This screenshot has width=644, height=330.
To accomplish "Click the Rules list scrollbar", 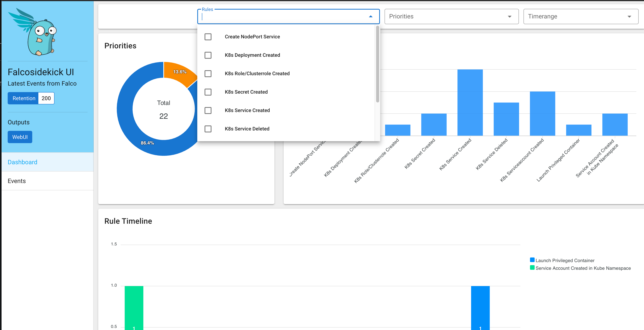I will tap(377, 64).
